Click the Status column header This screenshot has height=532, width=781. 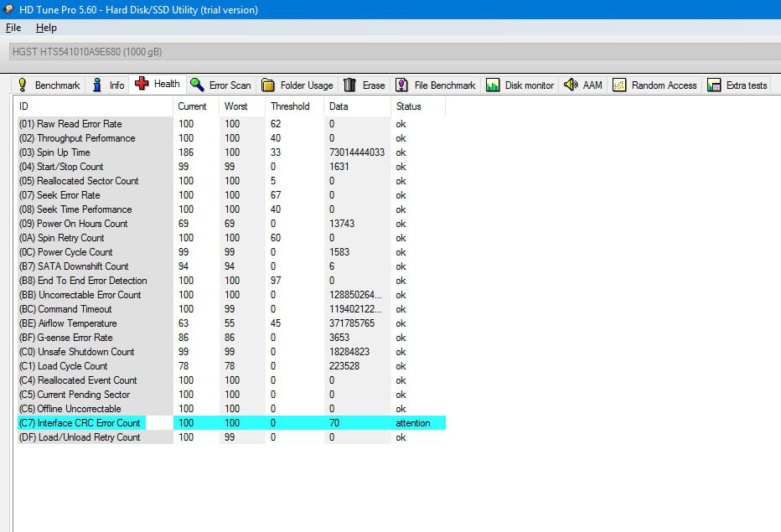[409, 106]
